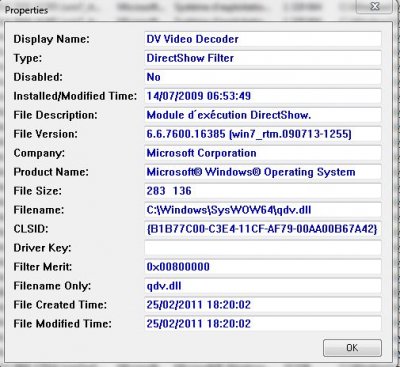
Task: Select the Display Name field value
Action: 263,39
